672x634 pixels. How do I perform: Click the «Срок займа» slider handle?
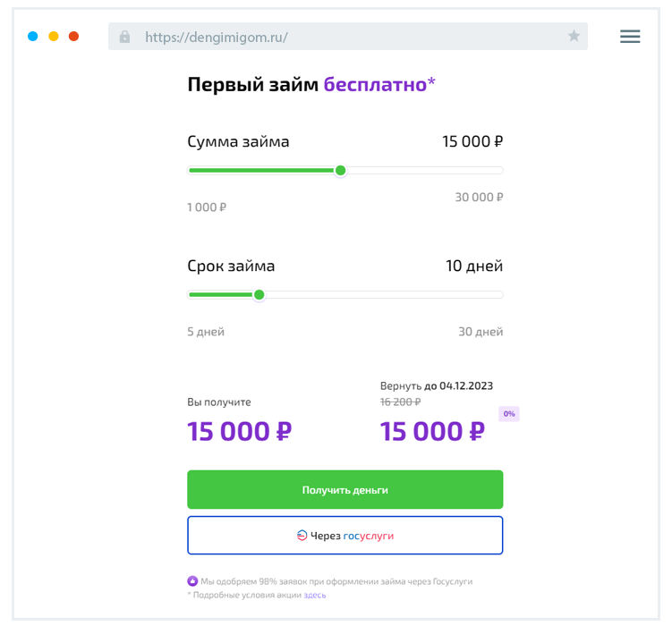(x=259, y=294)
